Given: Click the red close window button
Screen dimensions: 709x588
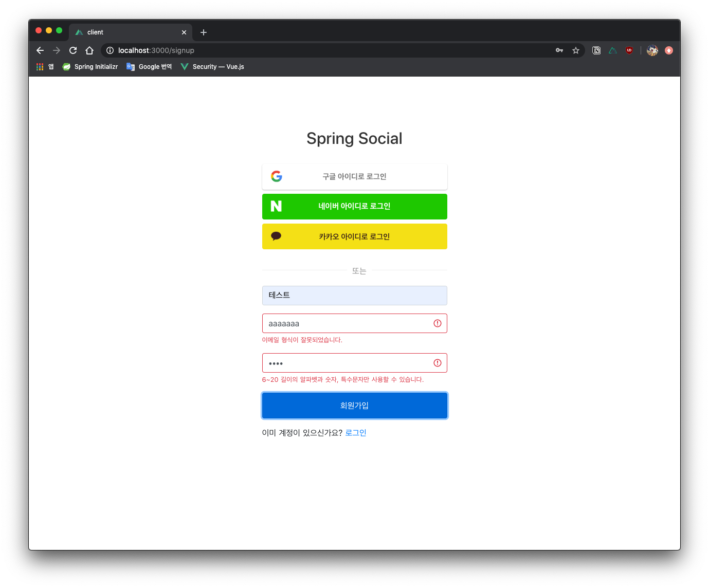Looking at the screenshot, I should (39, 30).
